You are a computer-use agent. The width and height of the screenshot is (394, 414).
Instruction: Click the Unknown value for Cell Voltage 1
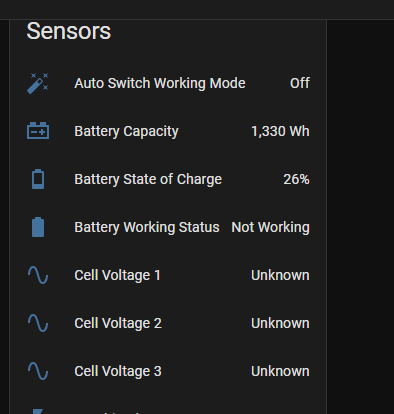tap(280, 275)
